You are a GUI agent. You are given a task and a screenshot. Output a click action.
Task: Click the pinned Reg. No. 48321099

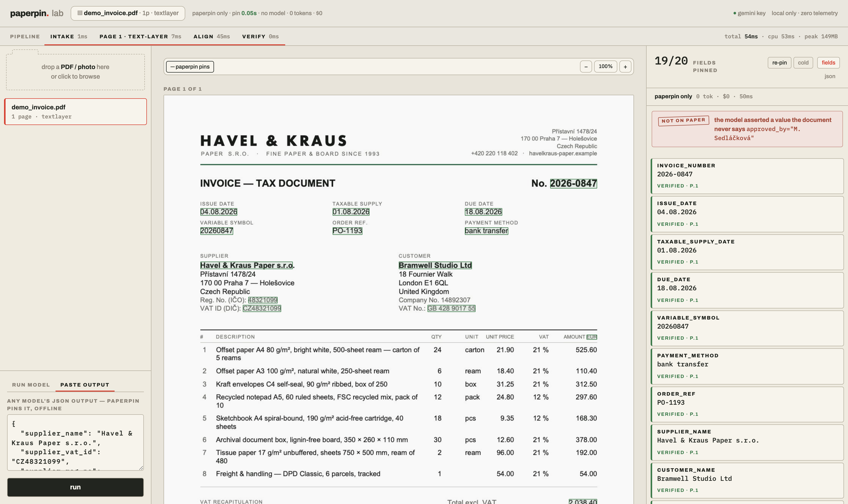click(x=263, y=300)
